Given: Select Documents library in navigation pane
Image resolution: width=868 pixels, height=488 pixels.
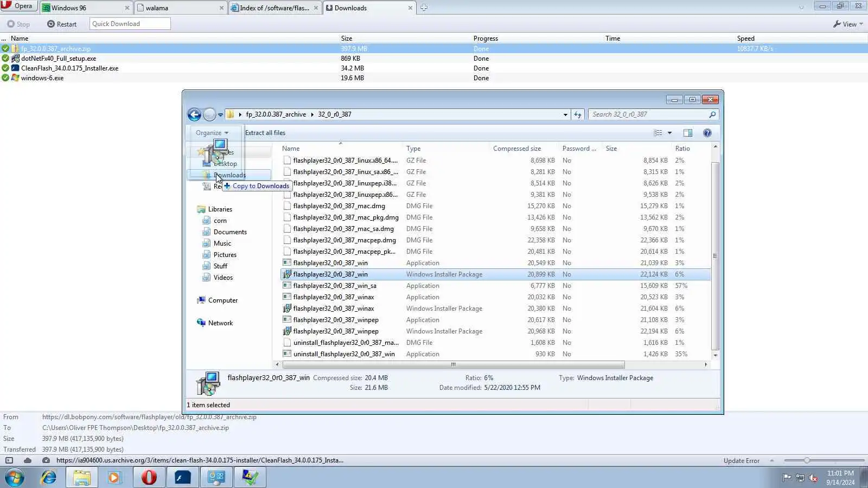Looking at the screenshot, I should (x=230, y=232).
